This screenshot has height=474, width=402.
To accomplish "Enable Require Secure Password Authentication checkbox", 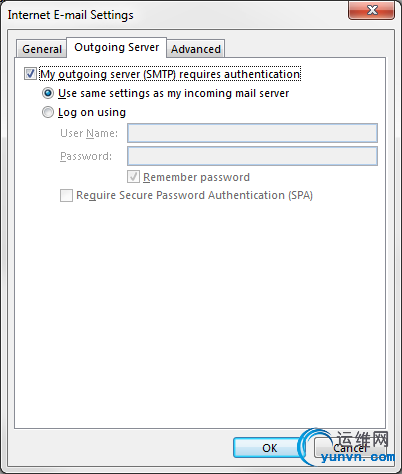I will click(66, 195).
